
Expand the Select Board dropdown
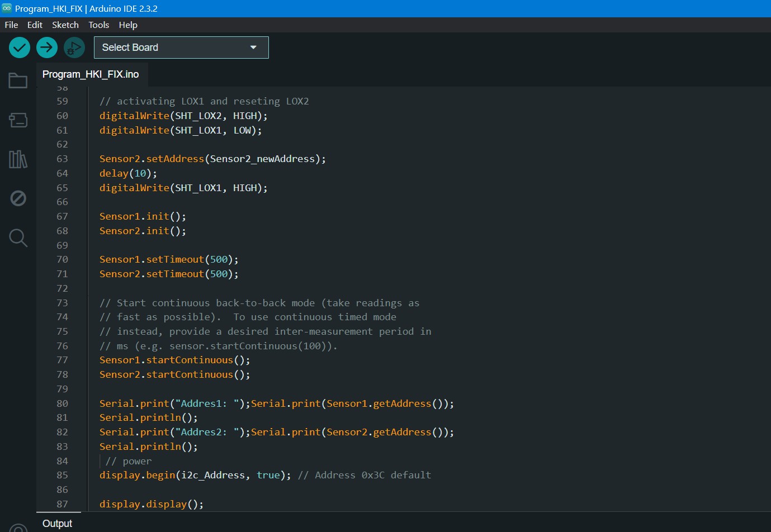coord(173,47)
